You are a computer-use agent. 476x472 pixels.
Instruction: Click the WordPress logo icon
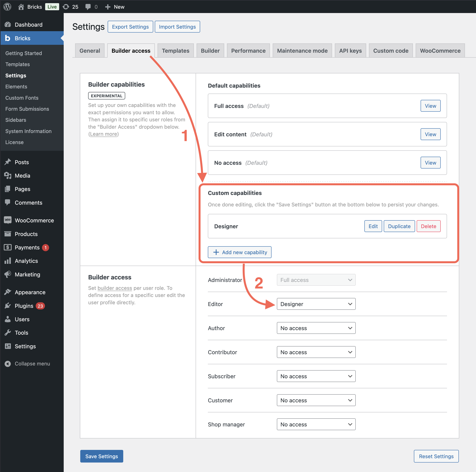tap(7, 7)
